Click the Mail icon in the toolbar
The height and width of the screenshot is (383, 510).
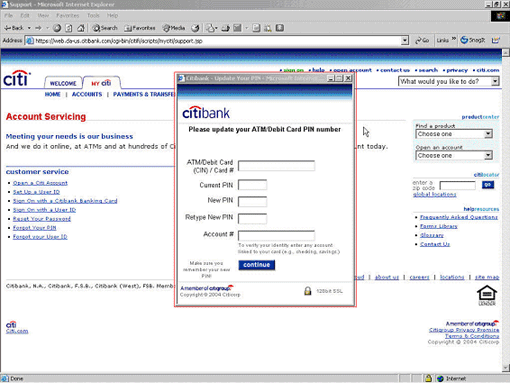(210, 28)
